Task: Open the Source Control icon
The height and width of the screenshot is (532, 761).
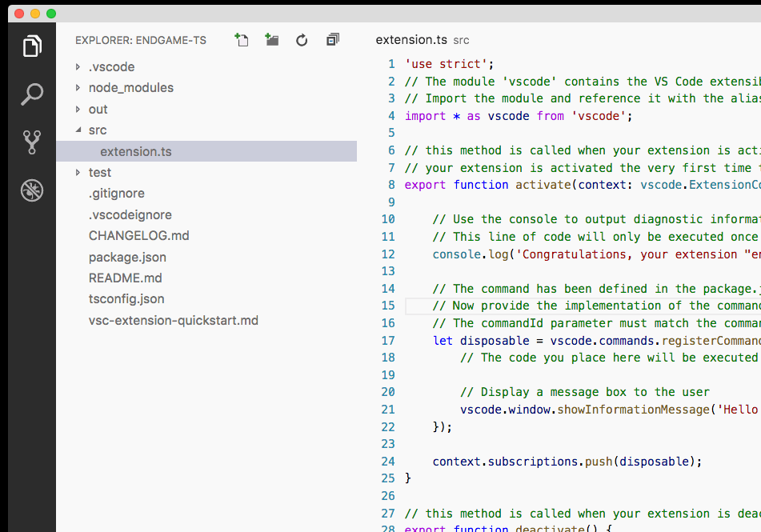Action: tap(31, 142)
